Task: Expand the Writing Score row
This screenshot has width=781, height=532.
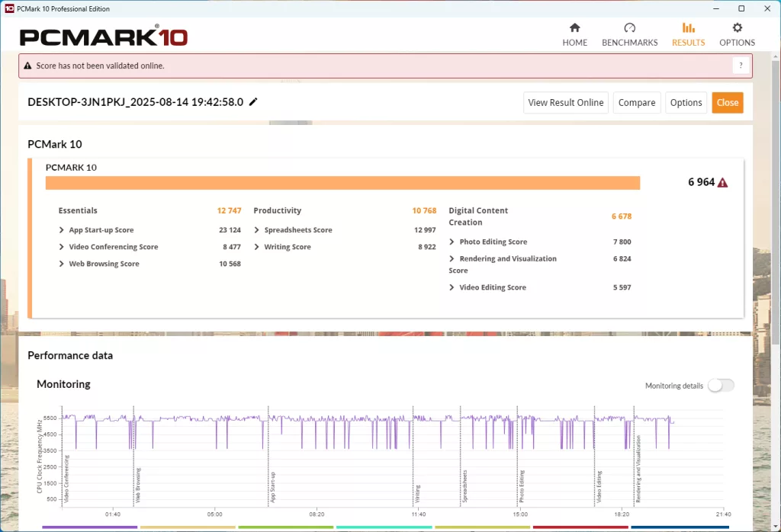Action: click(257, 247)
